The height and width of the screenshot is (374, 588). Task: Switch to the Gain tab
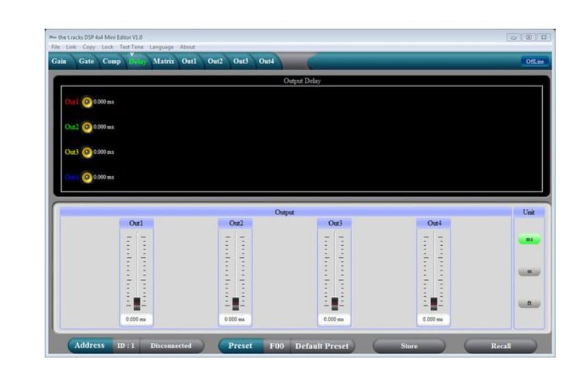click(59, 61)
